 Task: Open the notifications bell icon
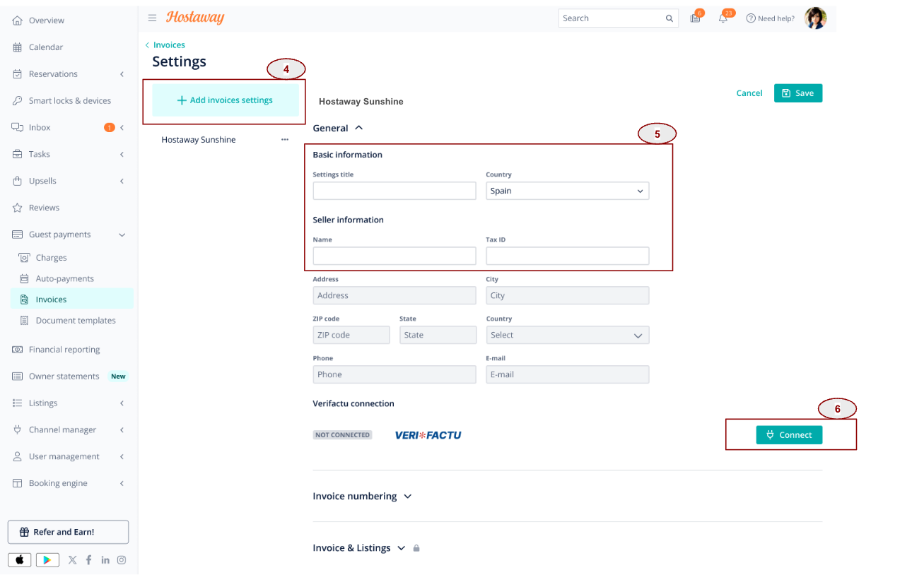(723, 18)
